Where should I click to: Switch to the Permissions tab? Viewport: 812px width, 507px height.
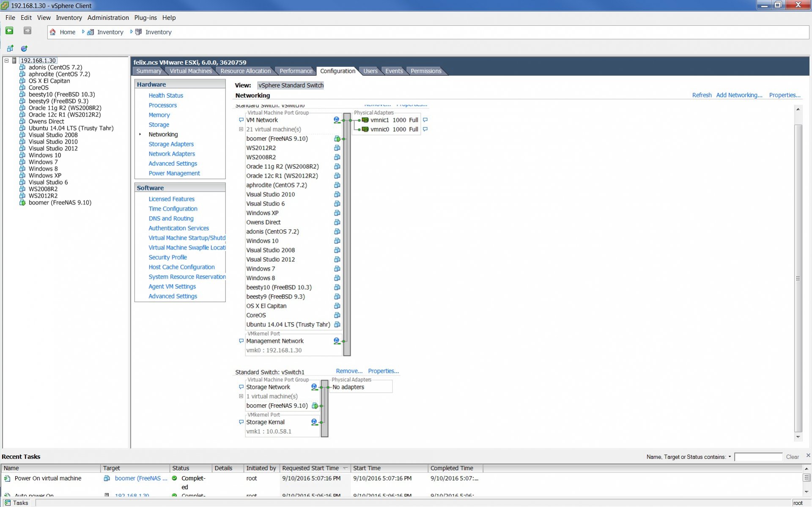426,71
